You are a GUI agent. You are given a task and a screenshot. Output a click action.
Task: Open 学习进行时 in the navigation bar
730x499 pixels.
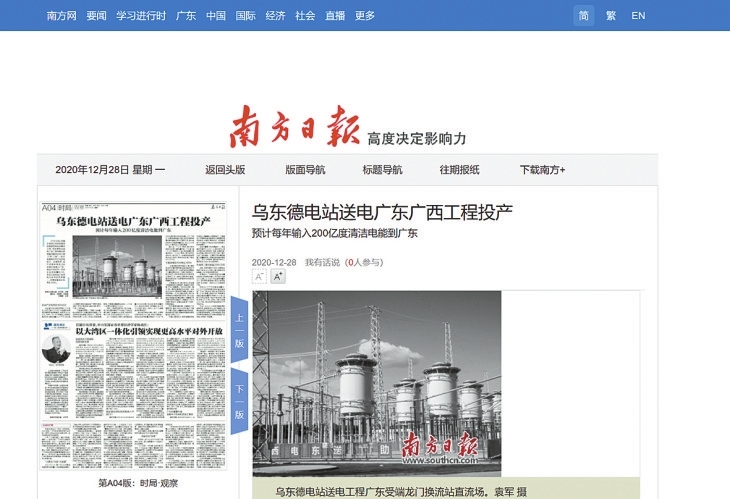141,16
